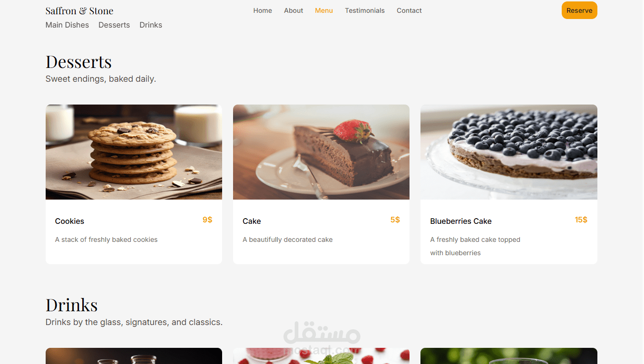Click the 15$ price label
The height and width of the screenshot is (364, 644).
581,220
